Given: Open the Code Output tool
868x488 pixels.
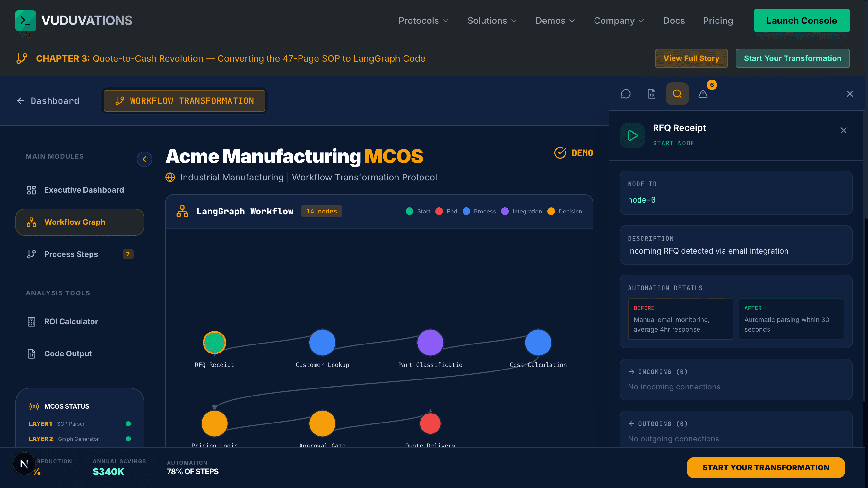Looking at the screenshot, I should click(x=80, y=353).
